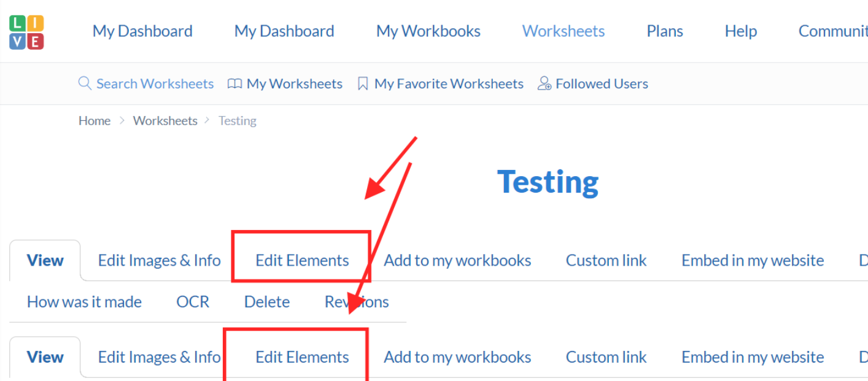Viewport: 868px width, 381px height.
Task: Click the Liveworksheets logo icon
Action: pyautogui.click(x=26, y=33)
